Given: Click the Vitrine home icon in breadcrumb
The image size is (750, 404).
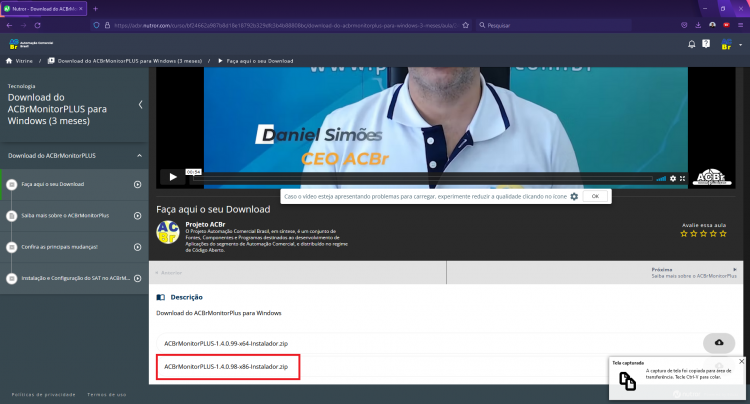Looking at the screenshot, I should (9, 61).
